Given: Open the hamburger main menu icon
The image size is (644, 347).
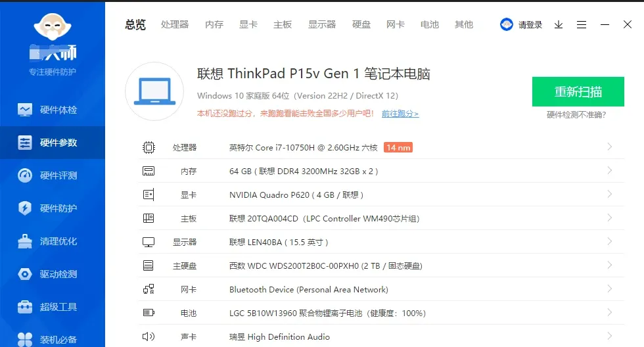Looking at the screenshot, I should [581, 24].
